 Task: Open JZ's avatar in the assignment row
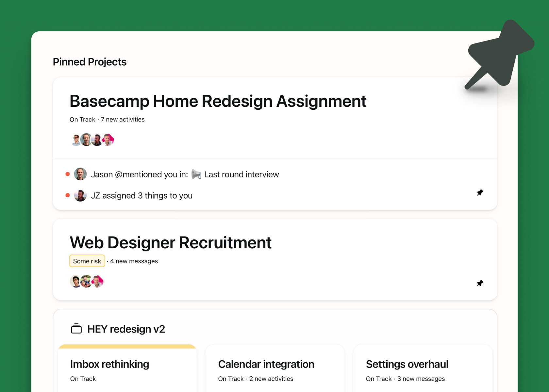point(80,195)
